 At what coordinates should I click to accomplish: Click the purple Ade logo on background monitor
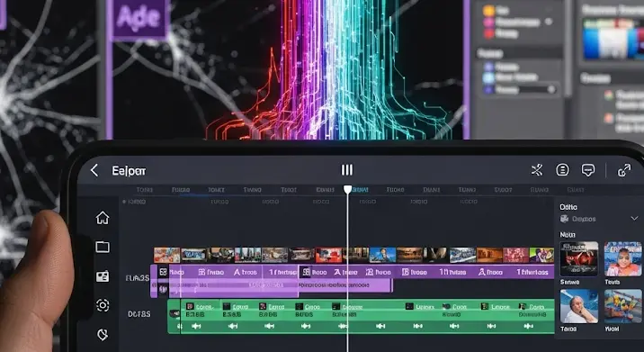[x=139, y=19]
